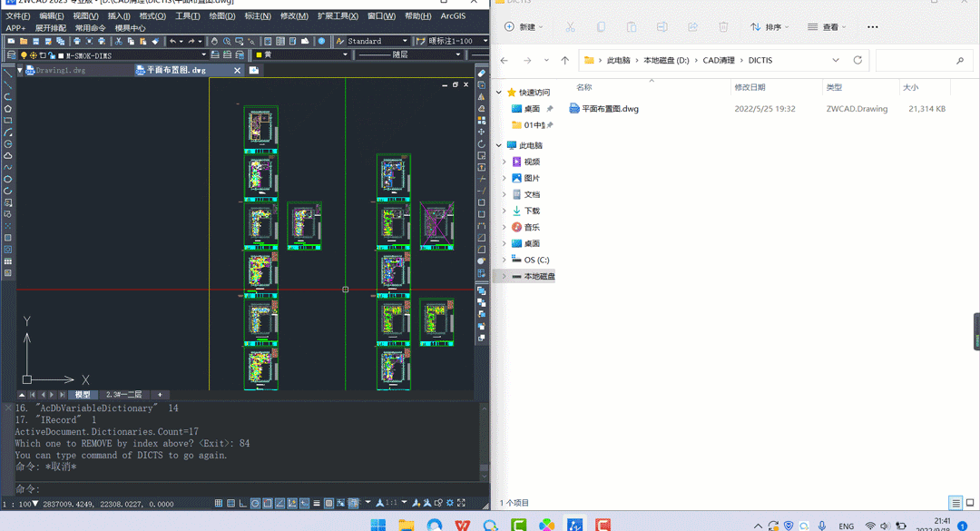The width and height of the screenshot is (980, 531).
Task: Click the New drawing icon in ZWCAD toolbar
Action: pyautogui.click(x=11, y=41)
